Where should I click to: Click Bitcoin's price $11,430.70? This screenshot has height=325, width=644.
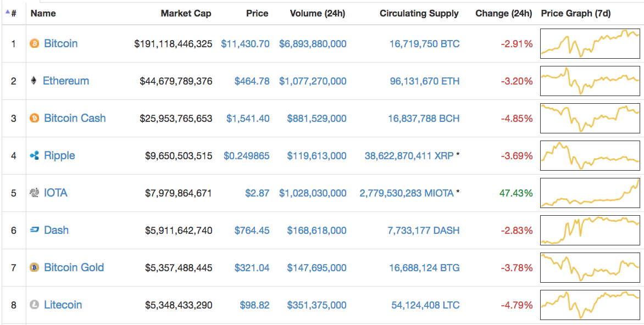click(245, 43)
